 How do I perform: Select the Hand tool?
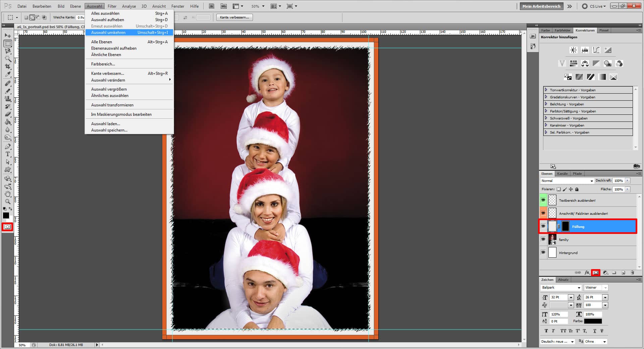click(x=7, y=194)
